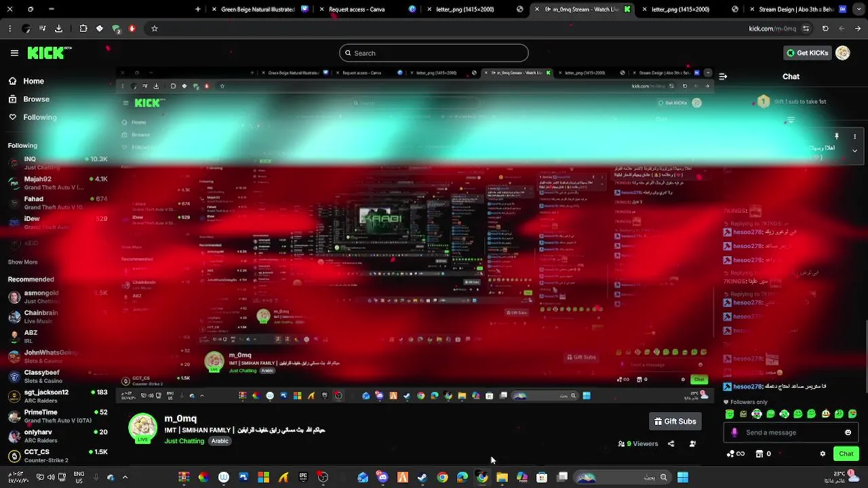Click the KICKs infinity balance icon

point(736,454)
